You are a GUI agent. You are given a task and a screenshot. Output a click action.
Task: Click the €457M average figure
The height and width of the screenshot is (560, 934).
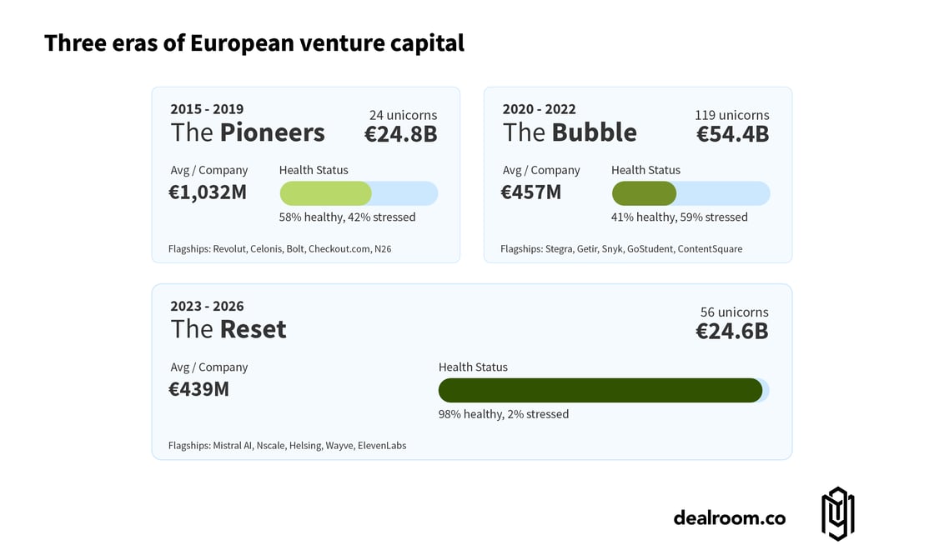point(530,192)
